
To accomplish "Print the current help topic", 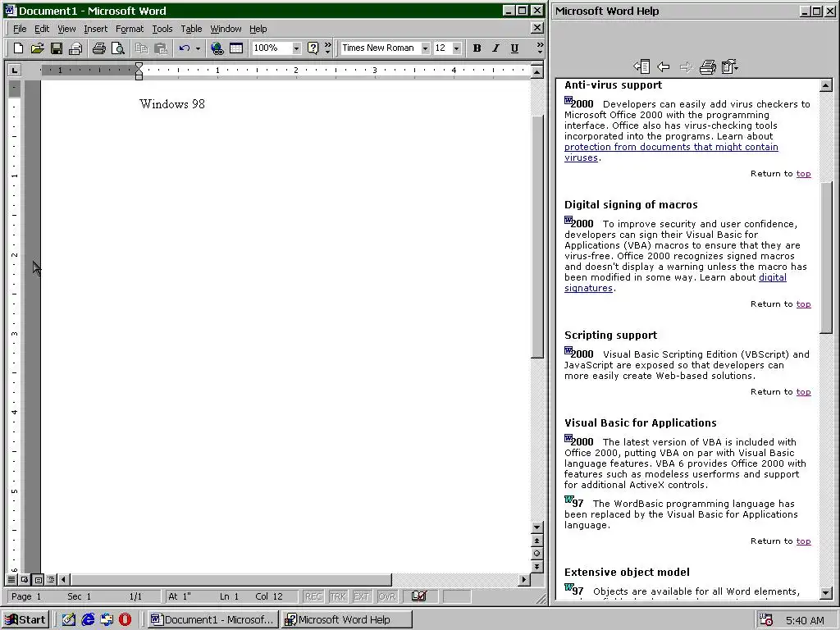I will 708,67.
